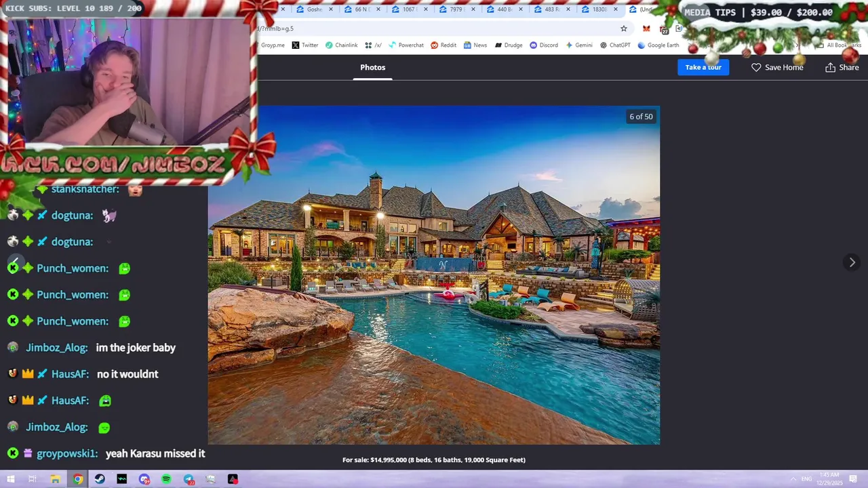Image resolution: width=868 pixels, height=488 pixels.
Task: Select the Photos tab
Action: tap(372, 67)
